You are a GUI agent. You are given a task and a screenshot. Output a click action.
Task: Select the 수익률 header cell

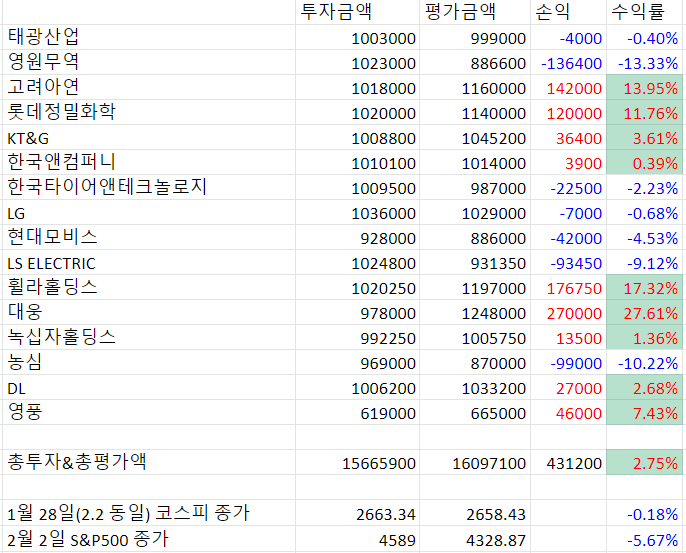pos(644,12)
